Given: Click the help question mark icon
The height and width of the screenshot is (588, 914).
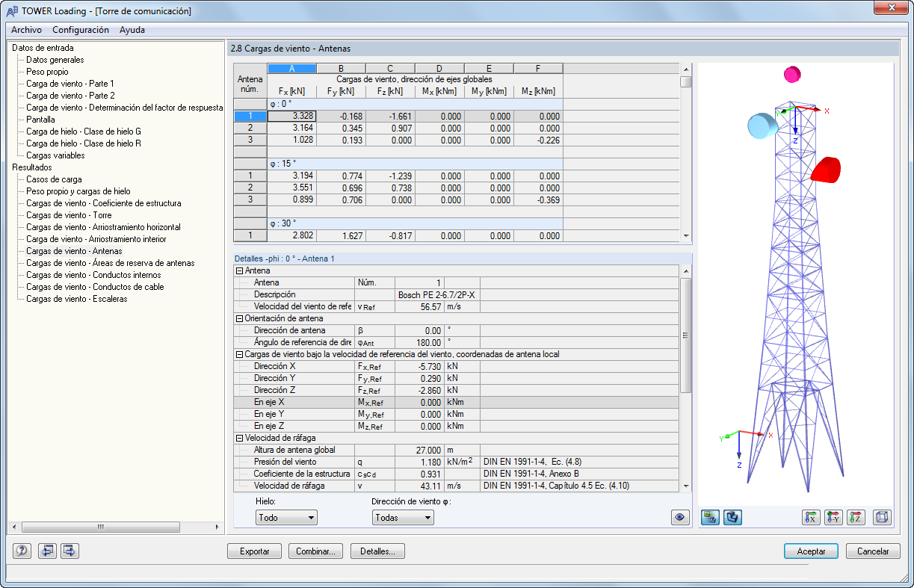Looking at the screenshot, I should [x=22, y=551].
